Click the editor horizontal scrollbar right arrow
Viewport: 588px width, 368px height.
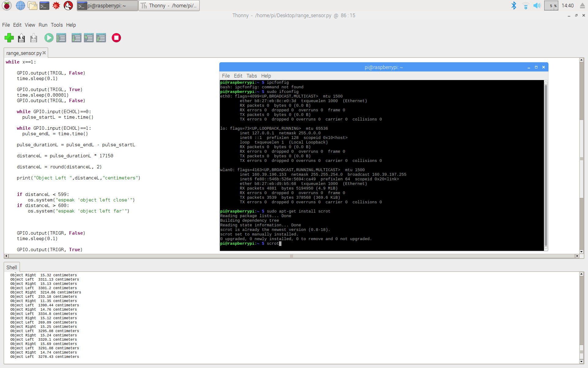click(577, 256)
